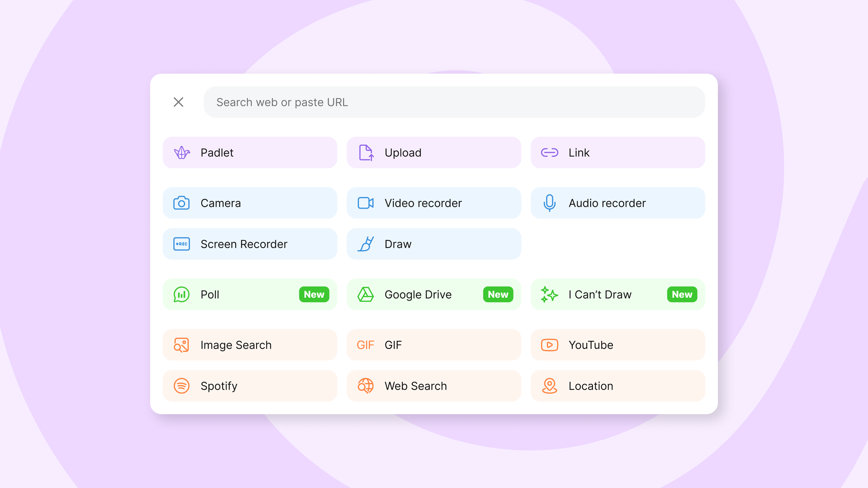
Task: Click the Upload file icon
Action: 365,152
